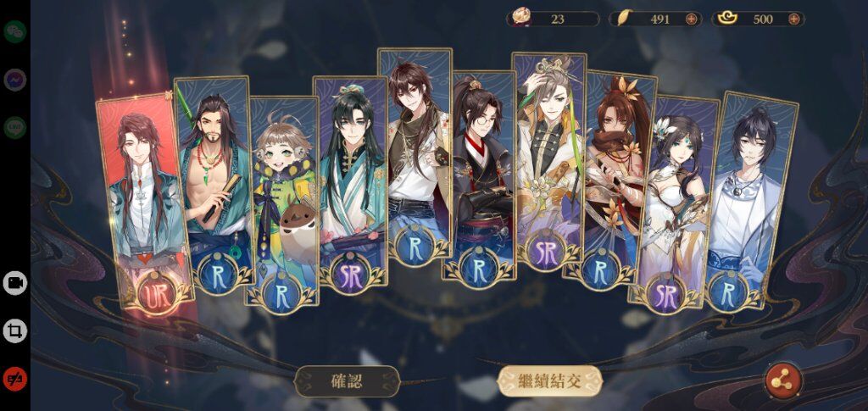Image resolution: width=868 pixels, height=411 pixels.
Task: Select the glasses-wearing R character card
Action: [x=480, y=176]
